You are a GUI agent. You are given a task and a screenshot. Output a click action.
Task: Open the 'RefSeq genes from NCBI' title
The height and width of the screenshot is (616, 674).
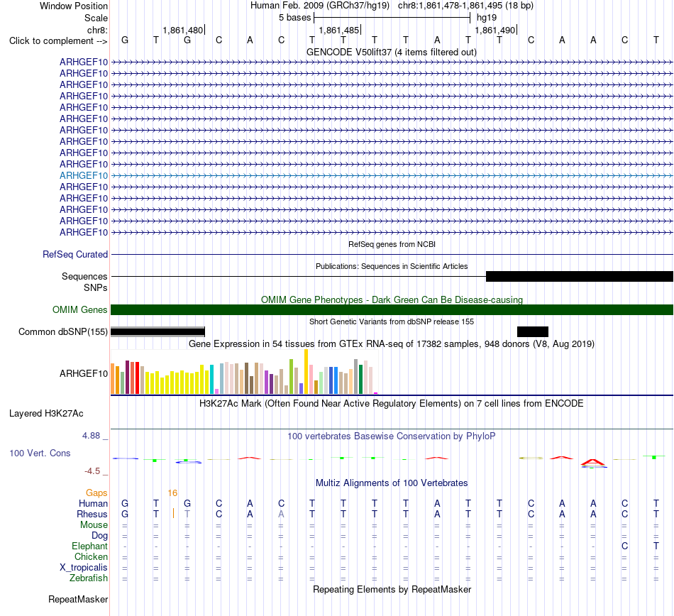(x=392, y=244)
